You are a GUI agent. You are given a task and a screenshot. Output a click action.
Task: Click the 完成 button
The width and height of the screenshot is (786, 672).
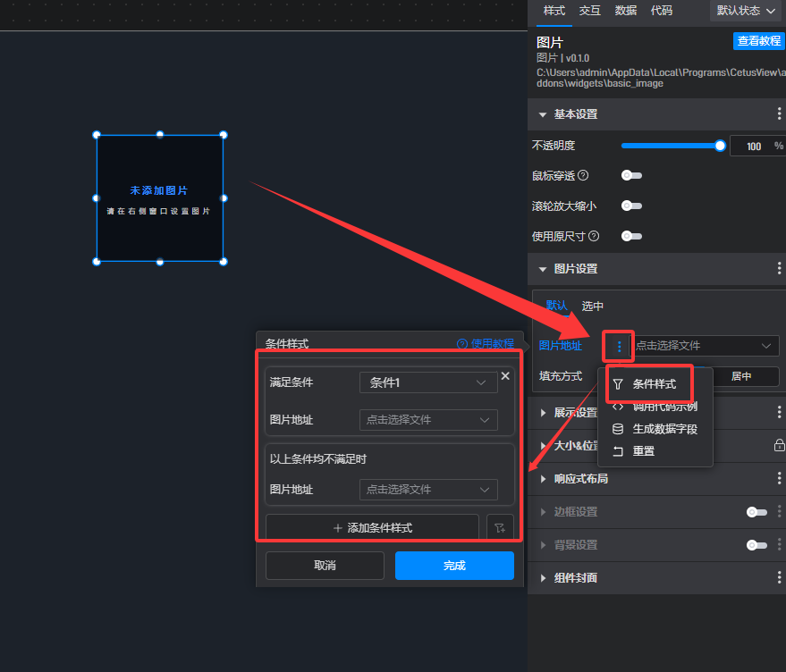click(x=454, y=566)
